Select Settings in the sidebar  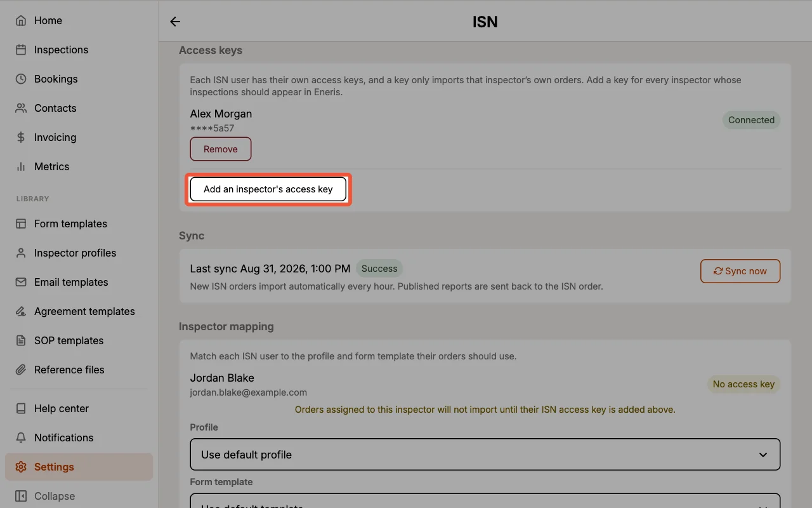79,467
